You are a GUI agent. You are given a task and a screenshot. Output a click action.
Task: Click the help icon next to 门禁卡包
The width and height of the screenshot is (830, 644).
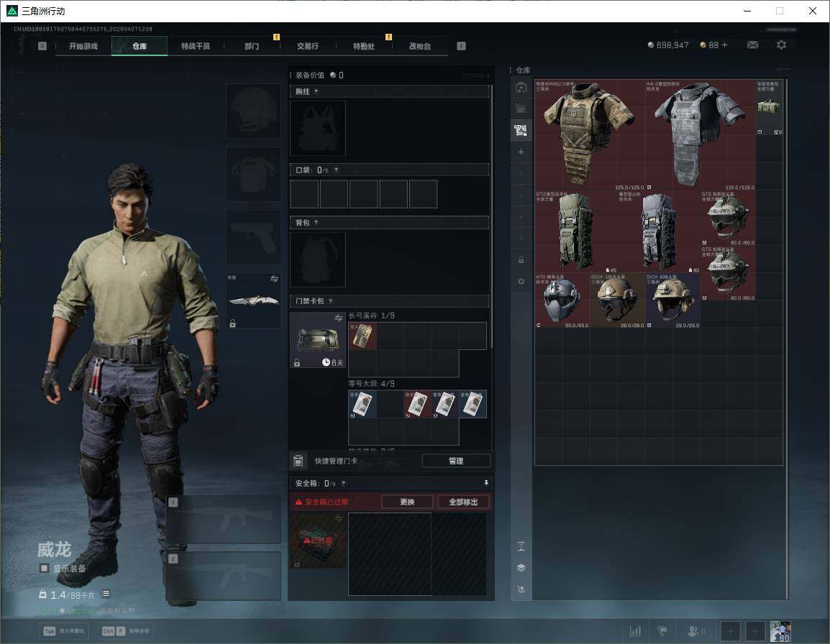330,301
